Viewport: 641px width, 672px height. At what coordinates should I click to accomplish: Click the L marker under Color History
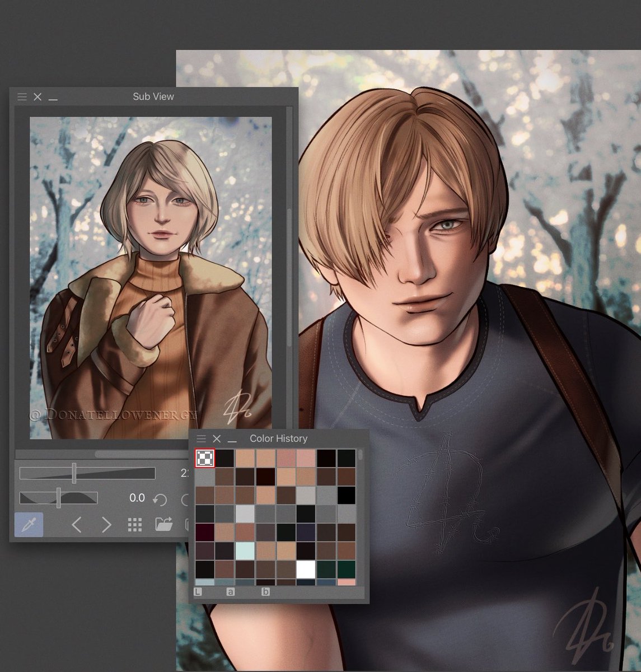coord(198,591)
